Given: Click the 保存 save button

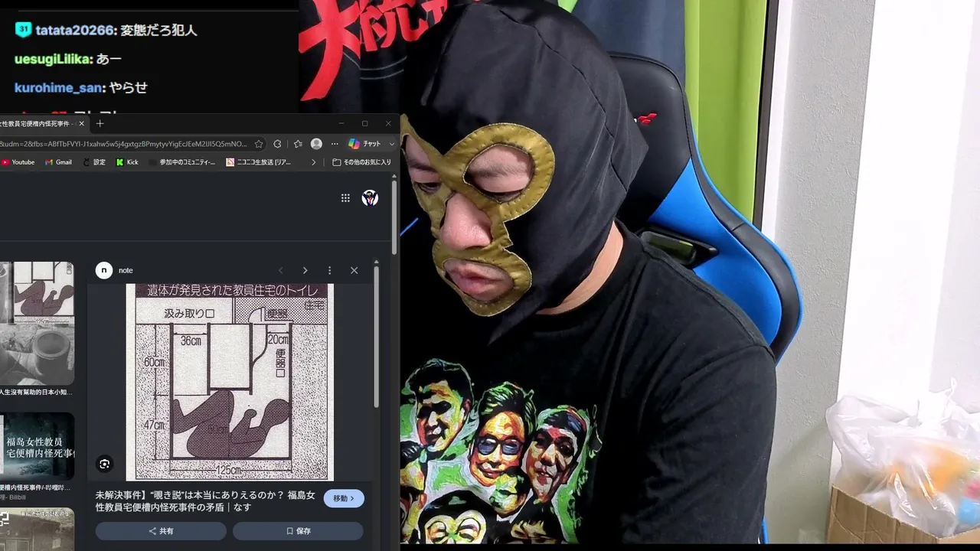Looking at the screenshot, I should tap(298, 531).
